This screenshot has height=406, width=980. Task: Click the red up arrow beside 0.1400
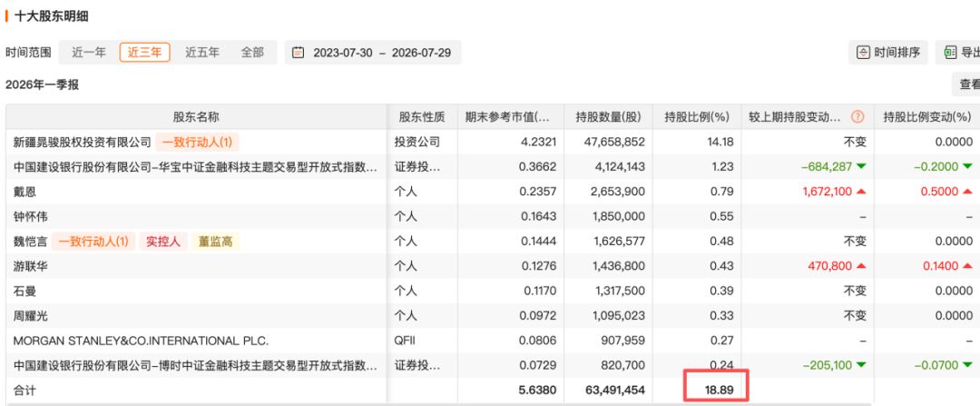[968, 266]
